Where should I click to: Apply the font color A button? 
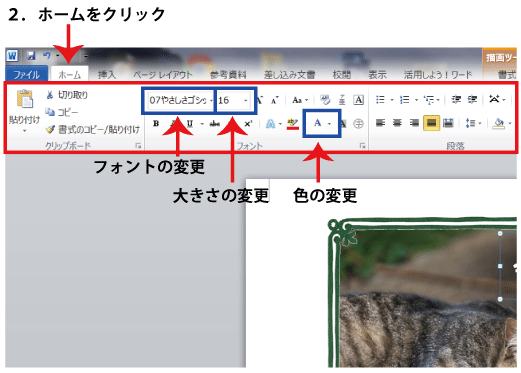click(317, 123)
